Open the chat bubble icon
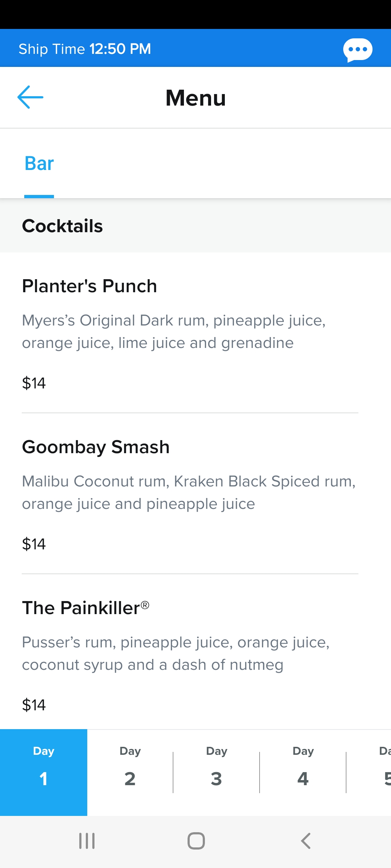This screenshot has height=868, width=391. (x=358, y=50)
